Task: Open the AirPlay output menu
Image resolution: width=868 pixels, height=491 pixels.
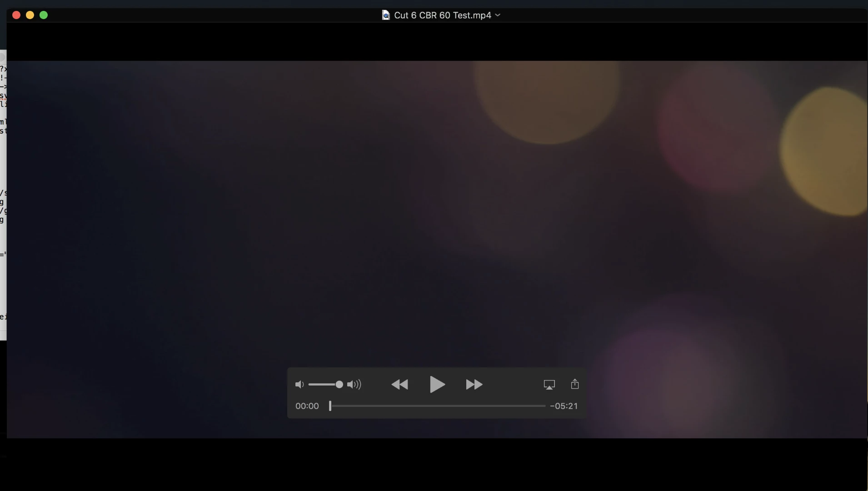Action: [549, 385]
